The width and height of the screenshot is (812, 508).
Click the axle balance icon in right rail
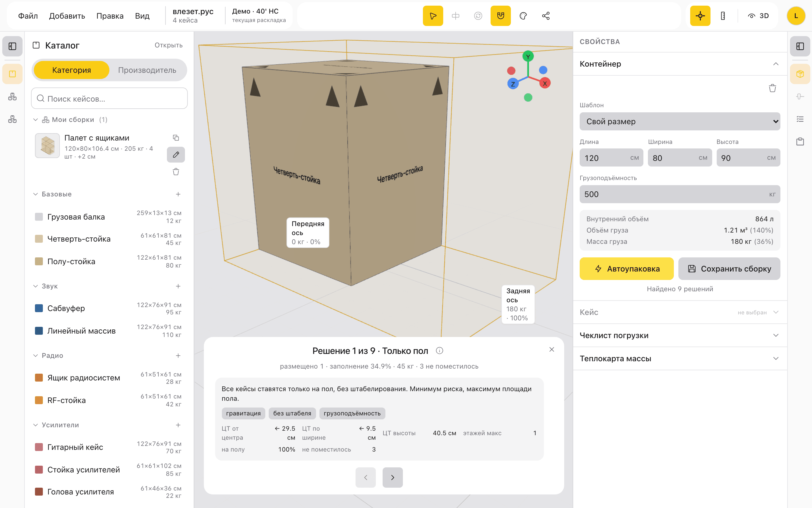click(800, 97)
